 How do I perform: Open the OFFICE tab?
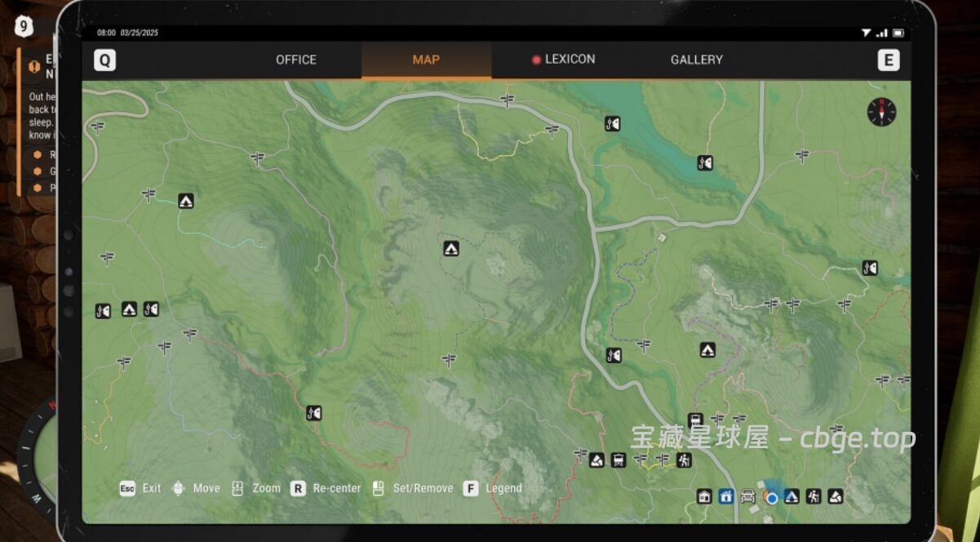(x=295, y=60)
